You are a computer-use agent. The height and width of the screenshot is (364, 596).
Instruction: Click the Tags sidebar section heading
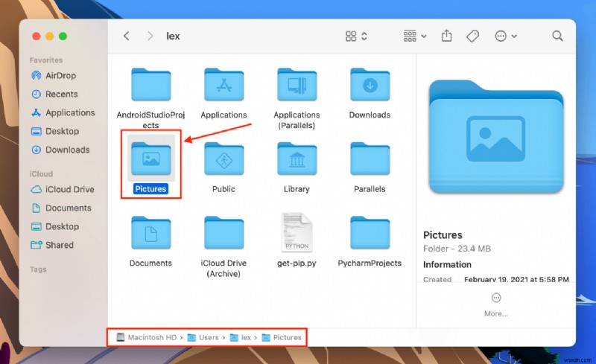[x=38, y=269]
